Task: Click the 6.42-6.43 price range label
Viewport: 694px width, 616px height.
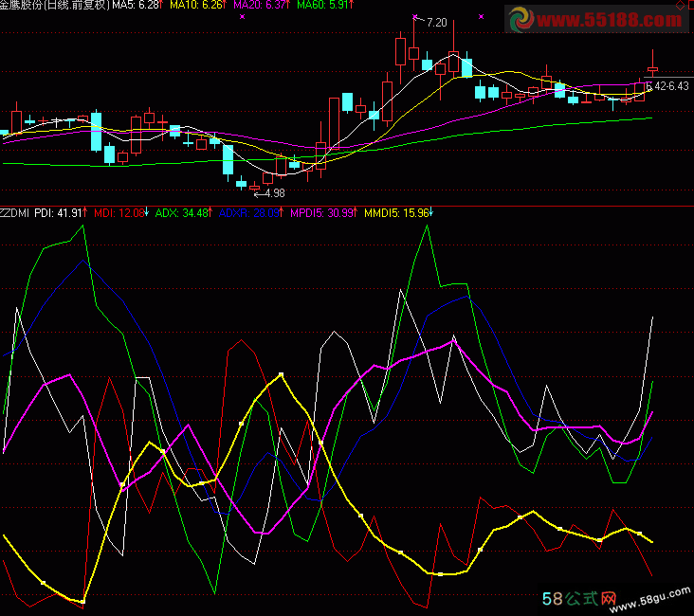Action: coord(667,86)
